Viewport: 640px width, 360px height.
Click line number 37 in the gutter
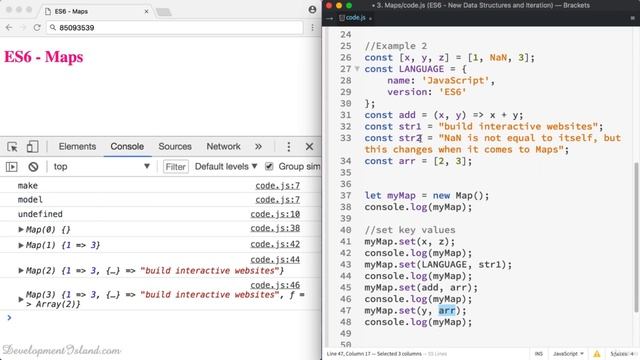[345, 196]
